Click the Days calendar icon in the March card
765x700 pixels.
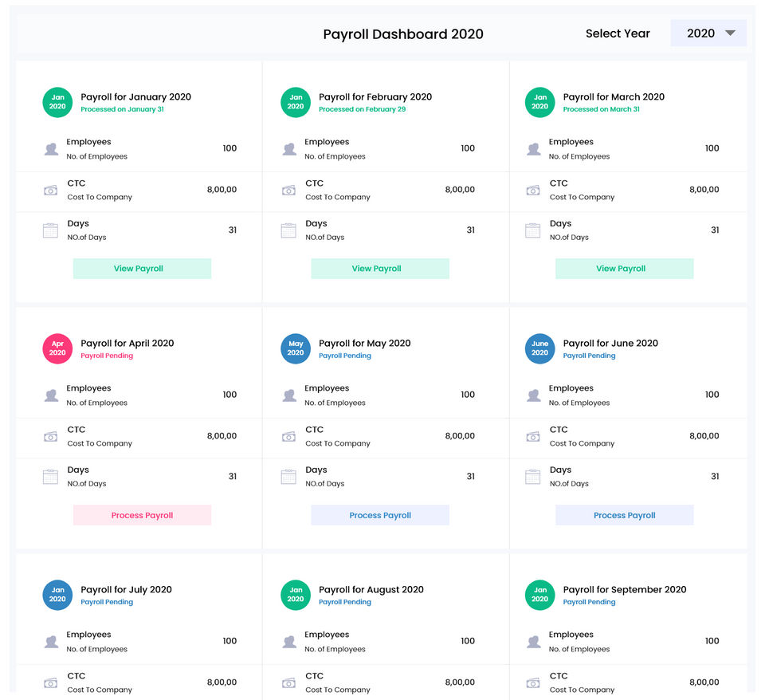tap(533, 231)
